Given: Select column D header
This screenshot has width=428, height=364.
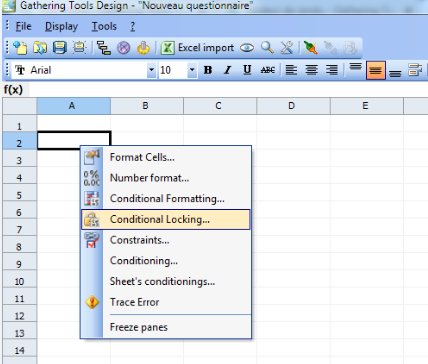Looking at the screenshot, I should 293,106.
